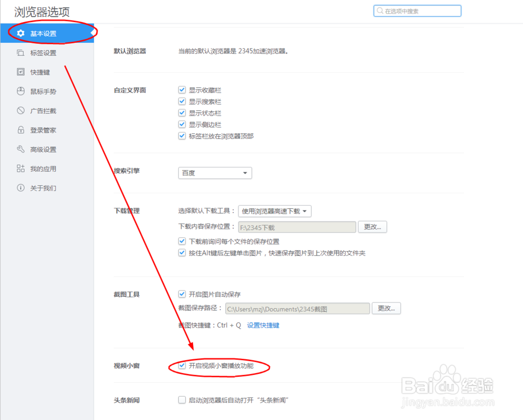
Task: Uncheck 显示收藏栏 checkbox
Action: point(182,90)
